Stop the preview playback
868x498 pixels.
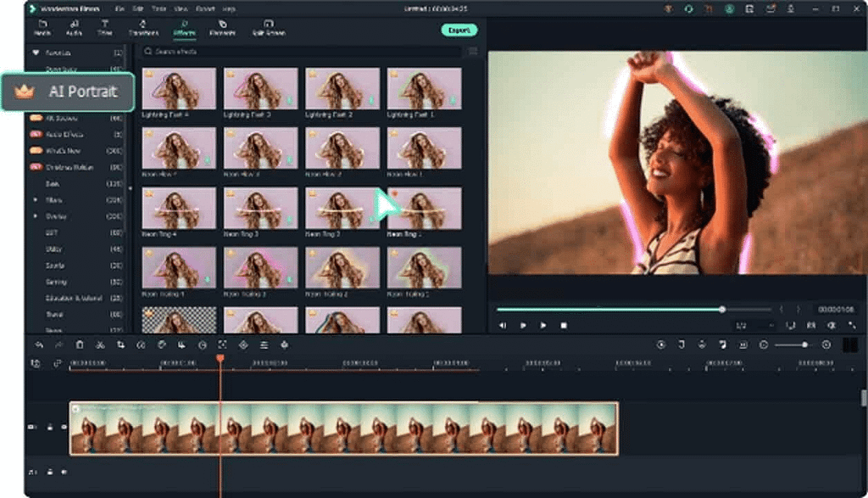(564, 326)
